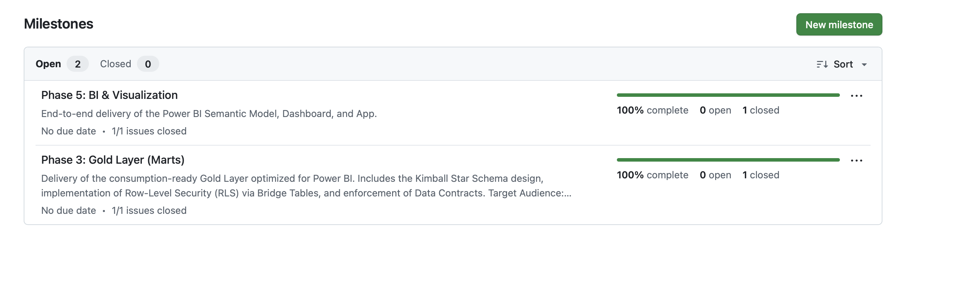Open the Phase 5 milestone options menu
Viewport: 980px width, 303px height.
(856, 96)
